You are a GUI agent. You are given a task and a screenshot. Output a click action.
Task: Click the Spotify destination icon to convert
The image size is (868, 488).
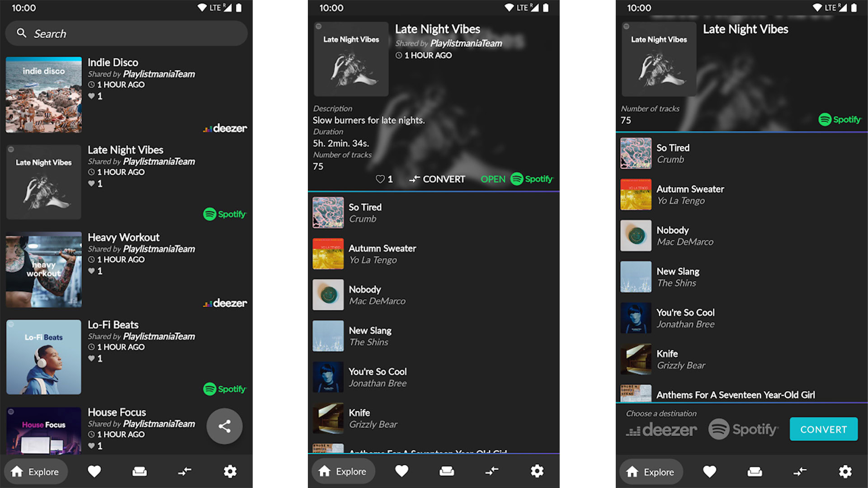[x=742, y=428]
